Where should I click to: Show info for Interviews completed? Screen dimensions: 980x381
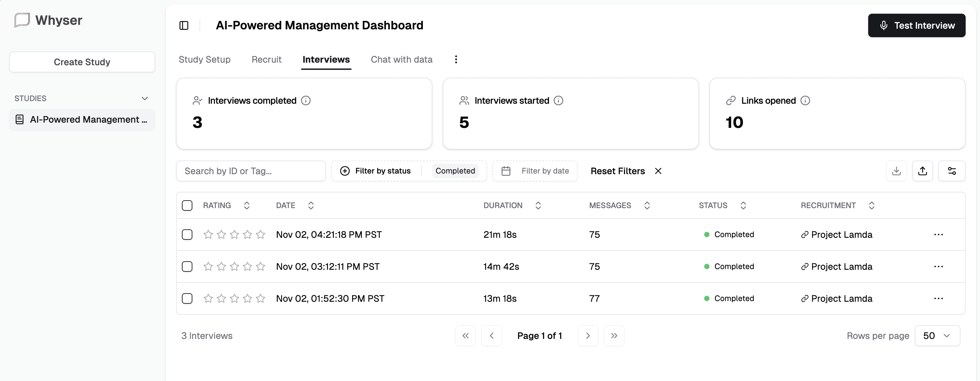tap(305, 100)
